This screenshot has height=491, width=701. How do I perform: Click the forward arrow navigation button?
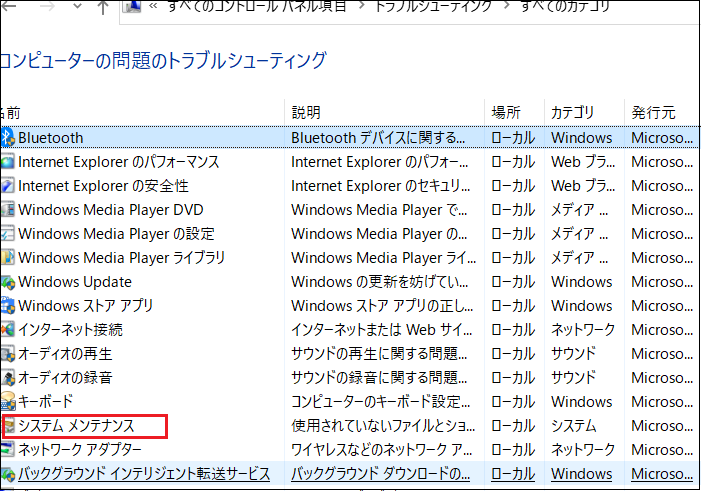point(47,6)
